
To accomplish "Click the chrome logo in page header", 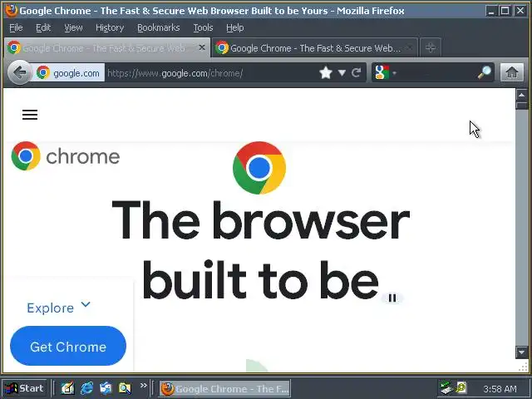I will [x=66, y=156].
